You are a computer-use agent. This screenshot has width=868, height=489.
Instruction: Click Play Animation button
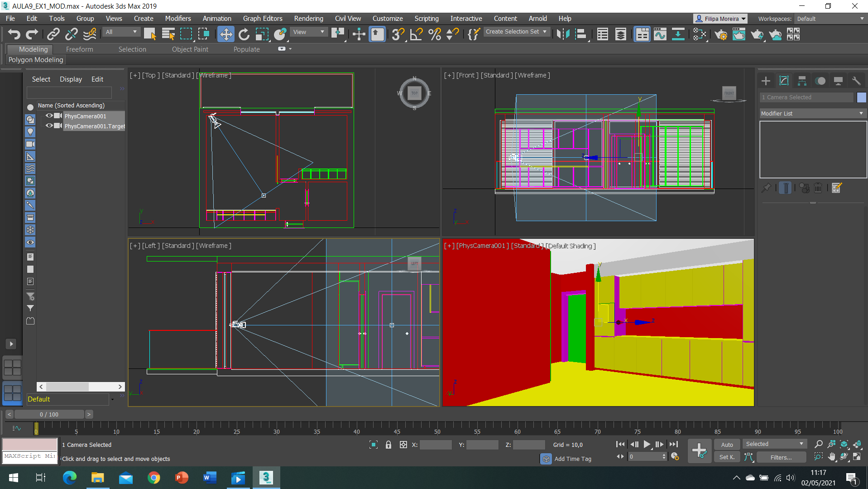tap(647, 445)
